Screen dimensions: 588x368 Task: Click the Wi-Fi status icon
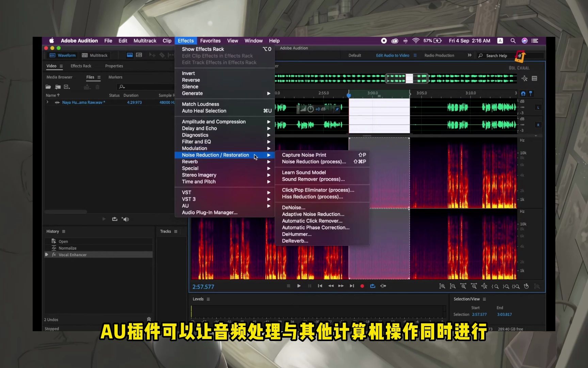pos(416,41)
